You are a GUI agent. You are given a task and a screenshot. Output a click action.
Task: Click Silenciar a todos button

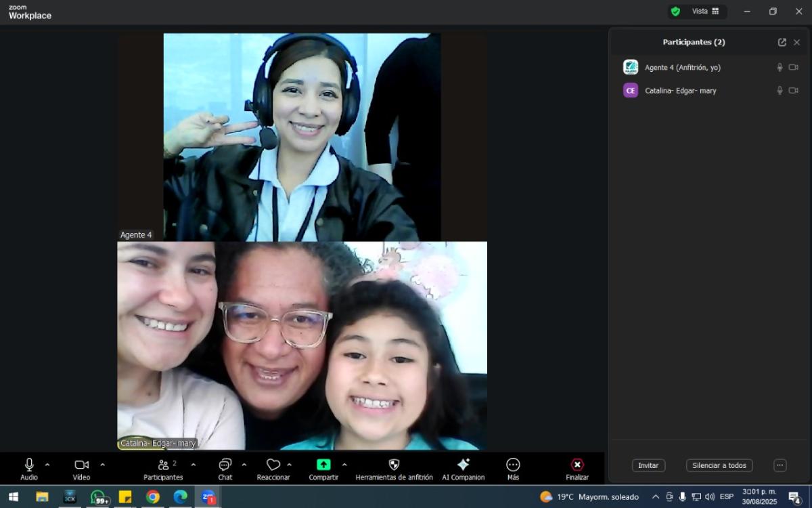(x=719, y=465)
